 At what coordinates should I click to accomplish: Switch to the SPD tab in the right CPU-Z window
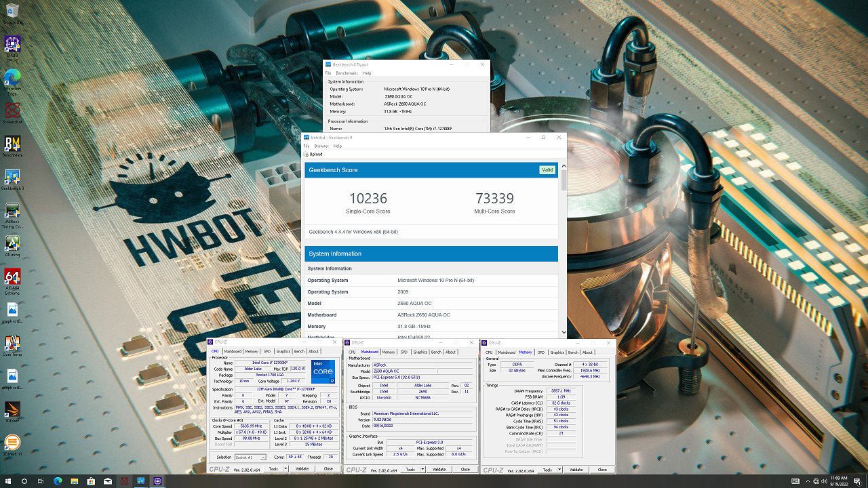[541, 352]
